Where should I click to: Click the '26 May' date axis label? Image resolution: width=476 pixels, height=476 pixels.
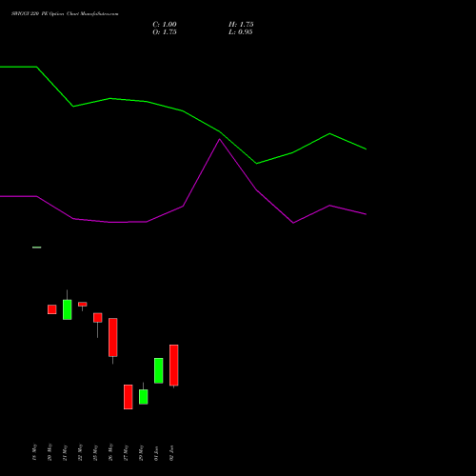110,452
